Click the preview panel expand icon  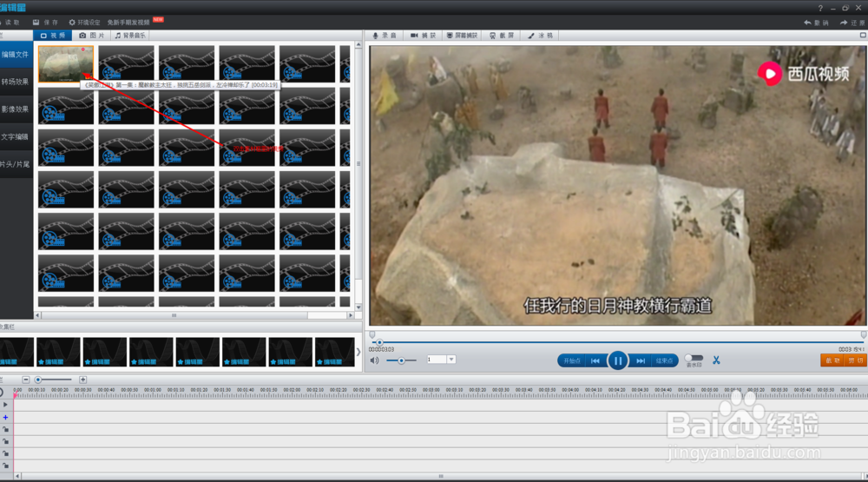pos(863,36)
